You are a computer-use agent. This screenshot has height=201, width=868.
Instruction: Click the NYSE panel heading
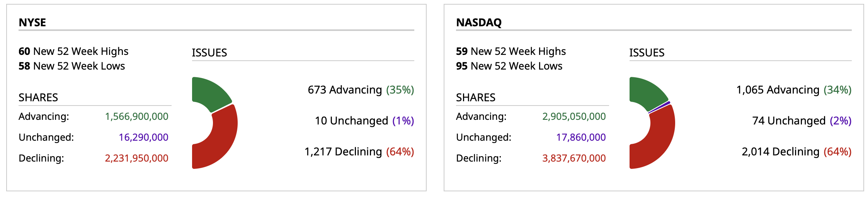[x=32, y=22]
